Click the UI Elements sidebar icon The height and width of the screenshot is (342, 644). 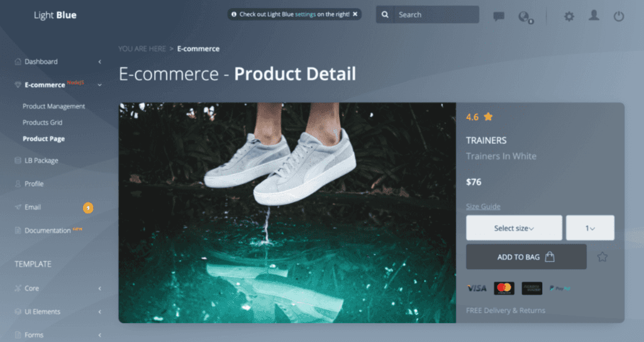[x=18, y=312]
